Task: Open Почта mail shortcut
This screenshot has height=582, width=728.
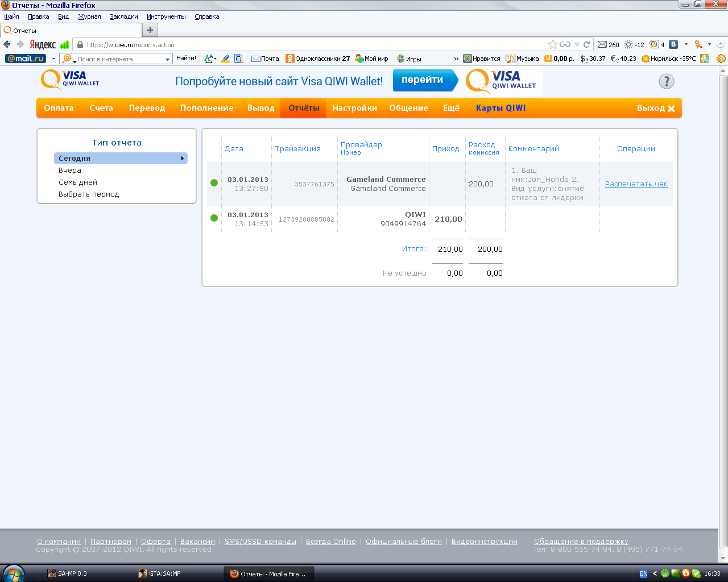Action: pos(265,59)
